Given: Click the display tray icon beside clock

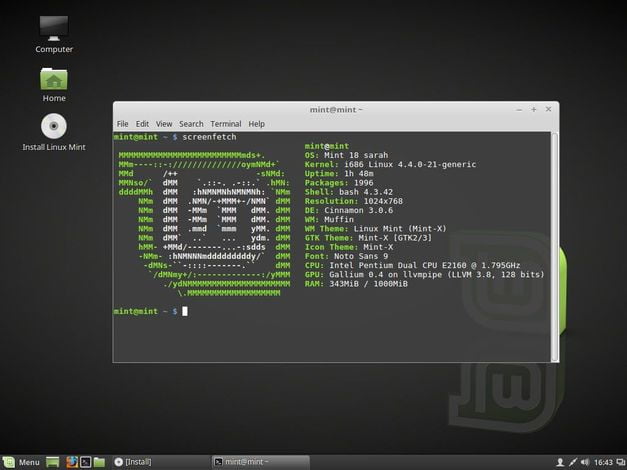Looking at the screenshot, I should pyautogui.click(x=621, y=462).
